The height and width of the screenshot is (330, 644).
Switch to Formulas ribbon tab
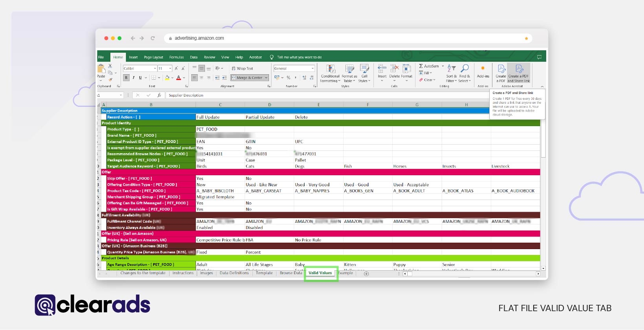tap(176, 57)
